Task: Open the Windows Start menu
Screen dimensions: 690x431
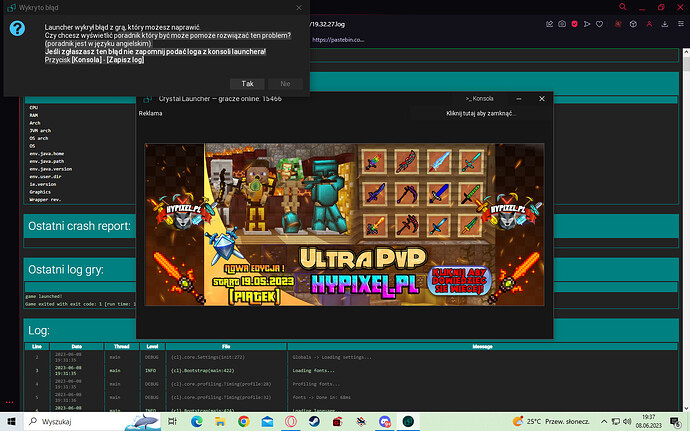Action: click(12, 420)
